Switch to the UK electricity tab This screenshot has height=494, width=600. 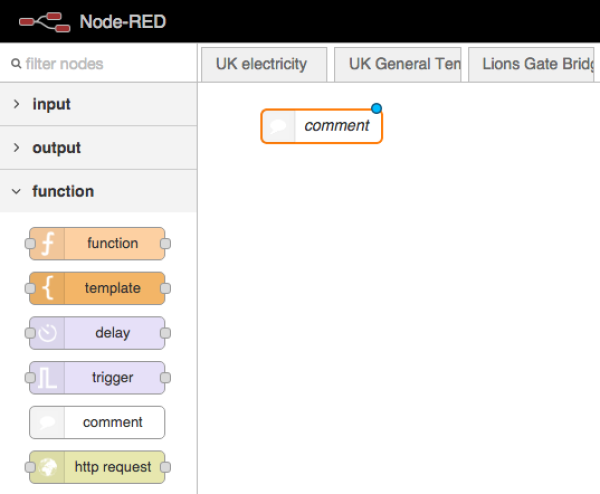click(261, 64)
